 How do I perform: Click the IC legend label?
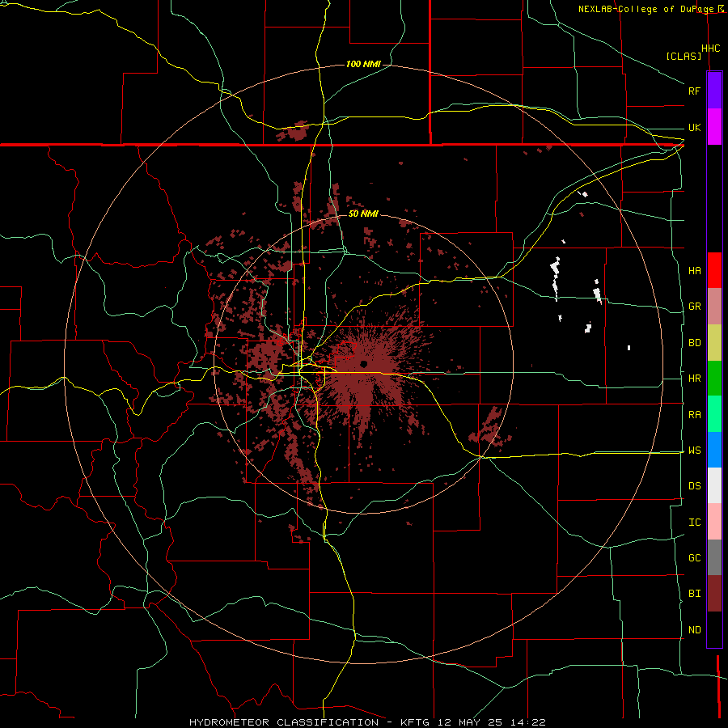694,523
